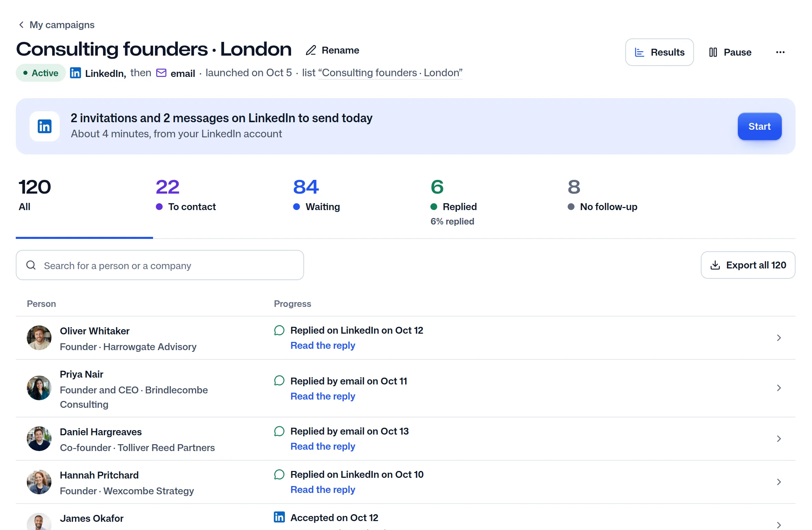The image size is (812, 530).
Task: Click the reply bubble icon for Oliver Whitaker
Action: tap(279, 330)
